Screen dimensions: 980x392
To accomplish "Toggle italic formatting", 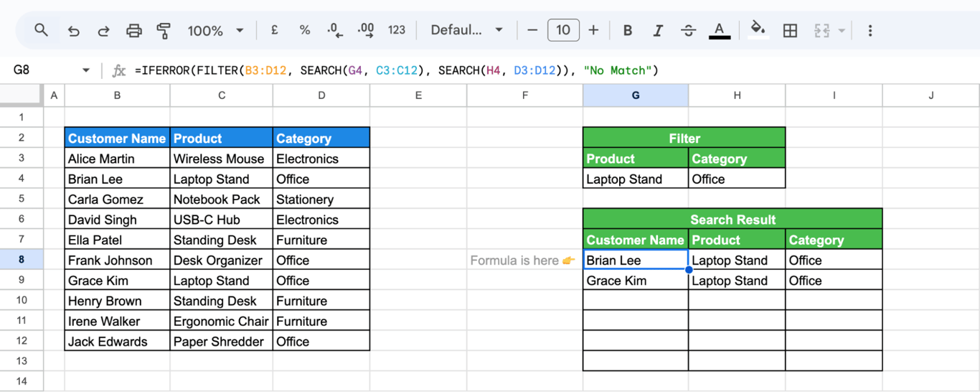I will (658, 30).
